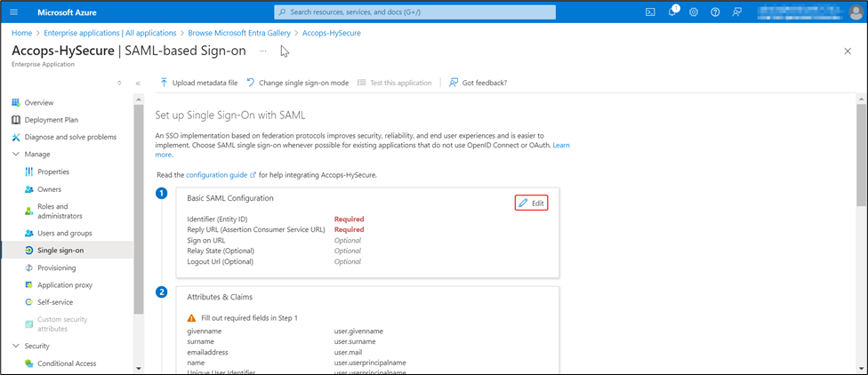The width and height of the screenshot is (868, 375).
Task: Click Upload metadata file
Action: tap(199, 83)
